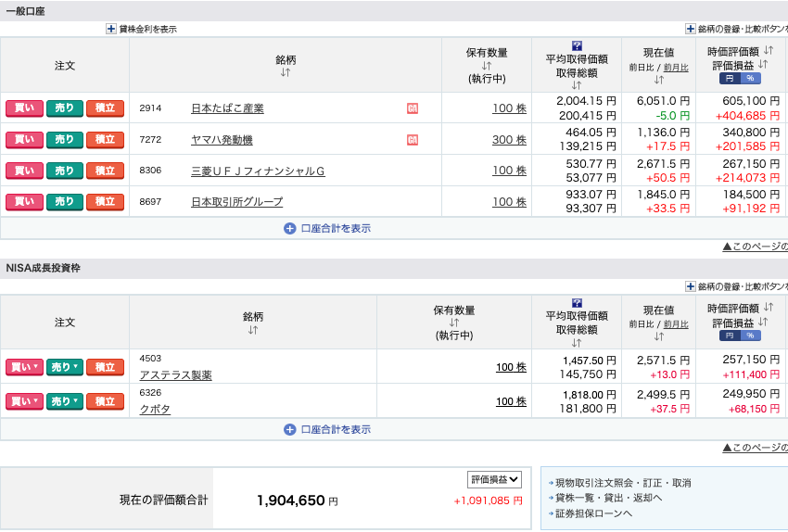Expand 口座合計を表示 under 一般口座
Viewport: 788px width, 532px height.
327,228
